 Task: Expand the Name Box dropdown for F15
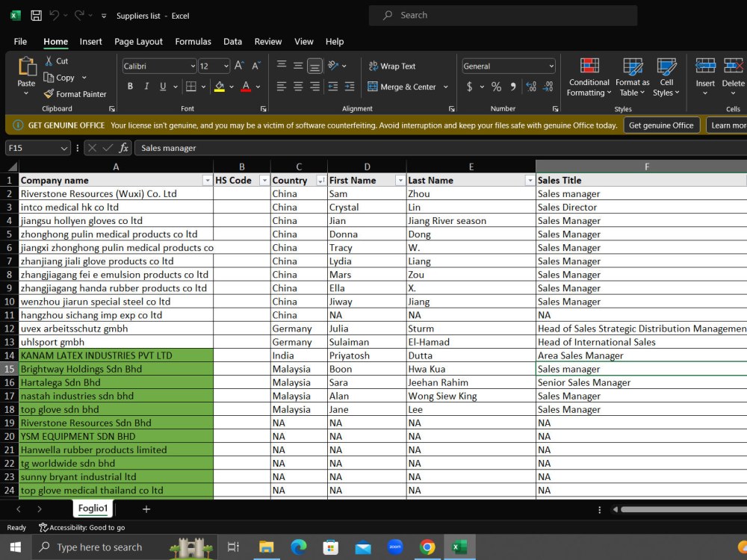pyautogui.click(x=63, y=148)
